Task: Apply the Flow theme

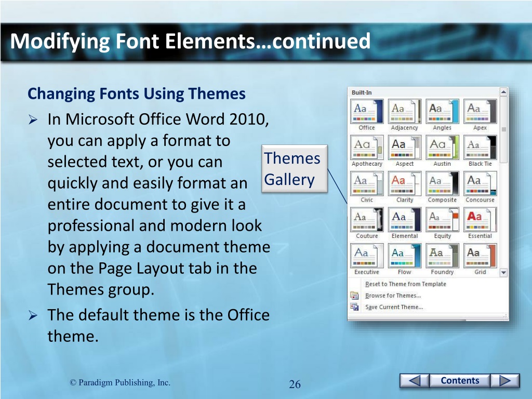Action: coord(404,256)
